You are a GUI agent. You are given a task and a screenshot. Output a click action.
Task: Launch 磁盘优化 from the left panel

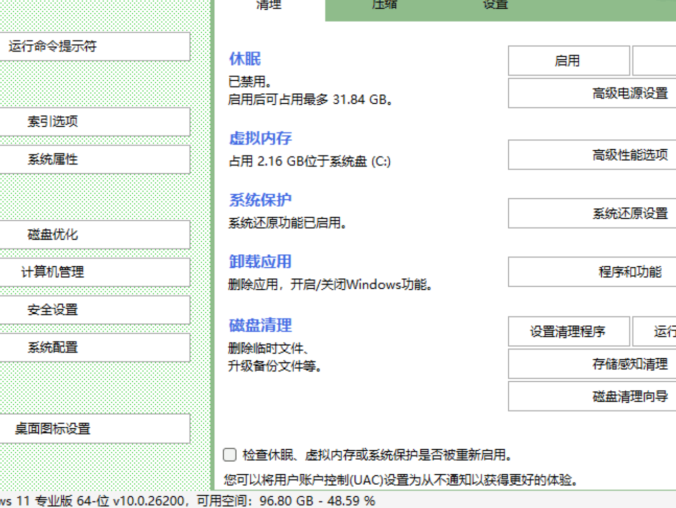coord(94,235)
